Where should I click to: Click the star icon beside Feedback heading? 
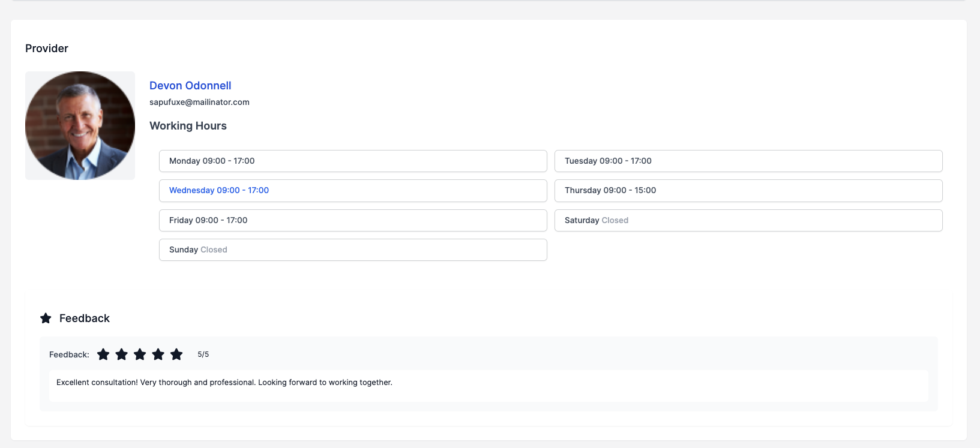[x=46, y=318]
